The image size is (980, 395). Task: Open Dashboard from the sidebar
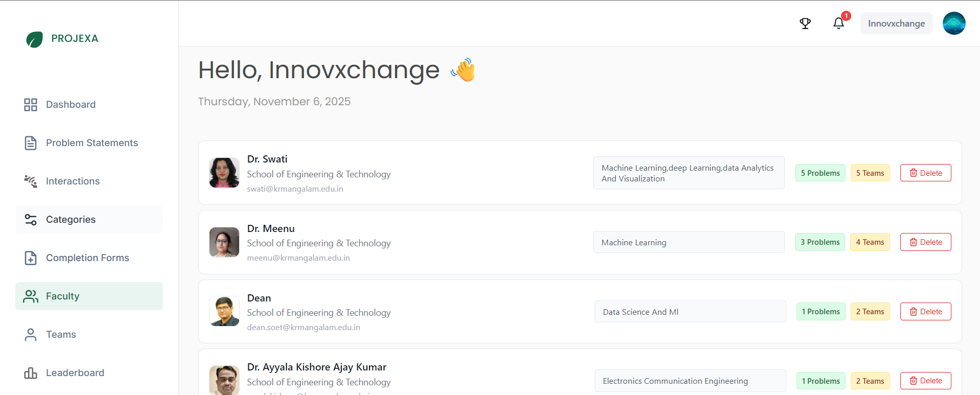[x=71, y=105]
